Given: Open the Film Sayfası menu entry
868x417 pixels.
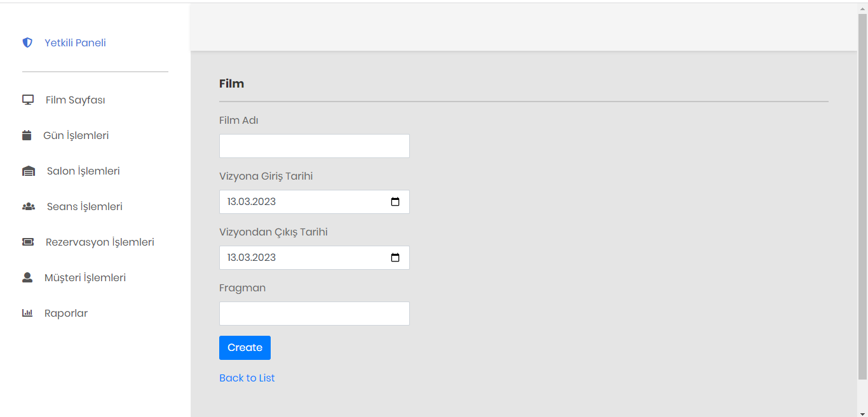Looking at the screenshot, I should (x=74, y=99).
